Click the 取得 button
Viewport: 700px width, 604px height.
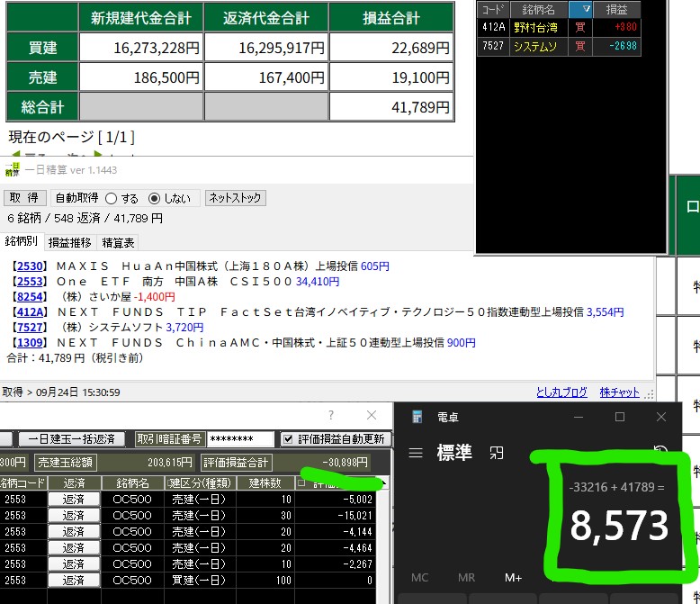coord(24,198)
